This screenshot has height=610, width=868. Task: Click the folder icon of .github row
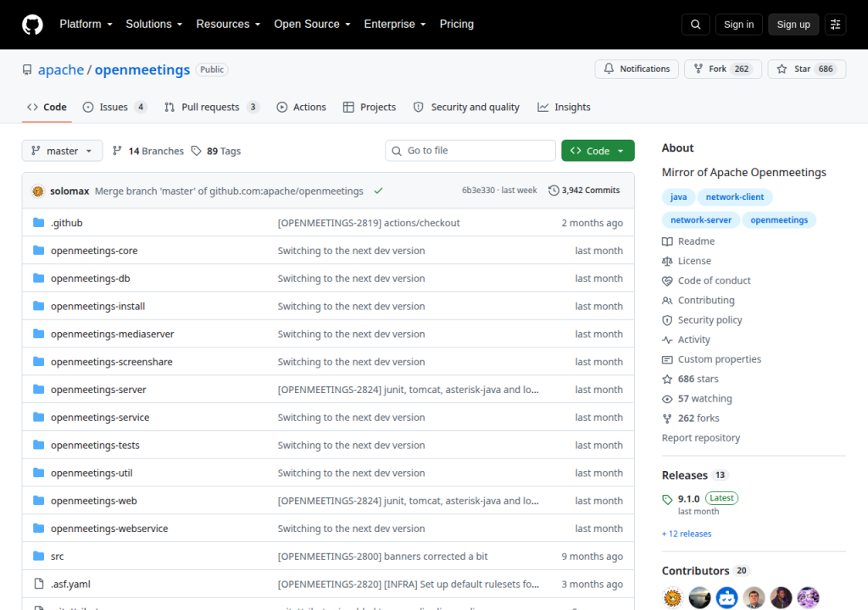pyautogui.click(x=38, y=223)
